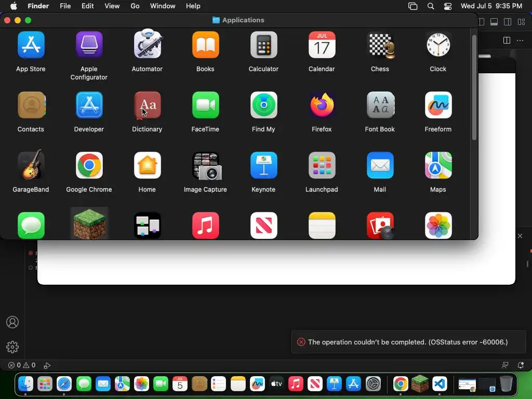Open the Home app icon
The width and height of the screenshot is (532, 399).
click(x=147, y=165)
